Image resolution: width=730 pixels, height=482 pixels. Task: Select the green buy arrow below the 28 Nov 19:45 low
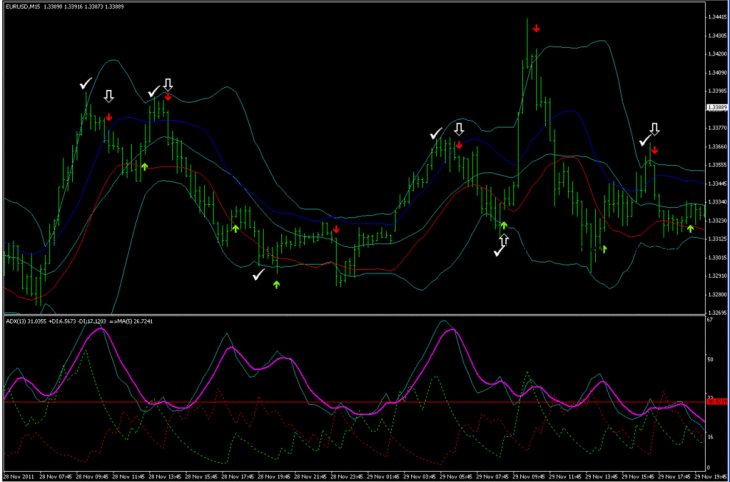pyautogui.click(x=277, y=284)
